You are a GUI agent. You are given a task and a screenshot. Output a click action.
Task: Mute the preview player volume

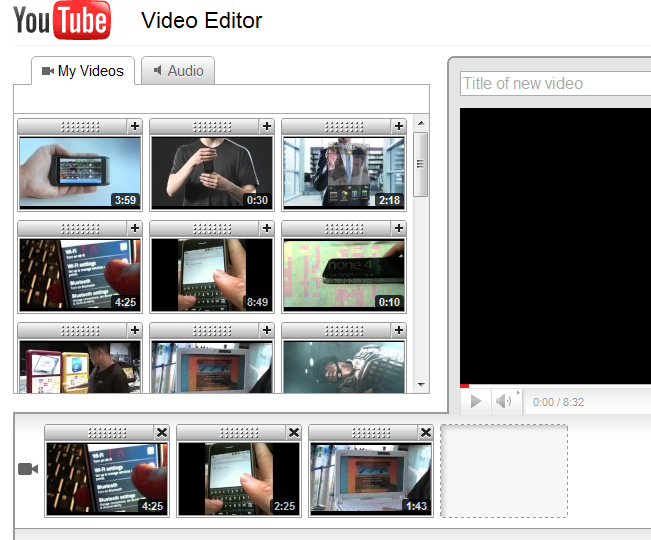point(504,401)
